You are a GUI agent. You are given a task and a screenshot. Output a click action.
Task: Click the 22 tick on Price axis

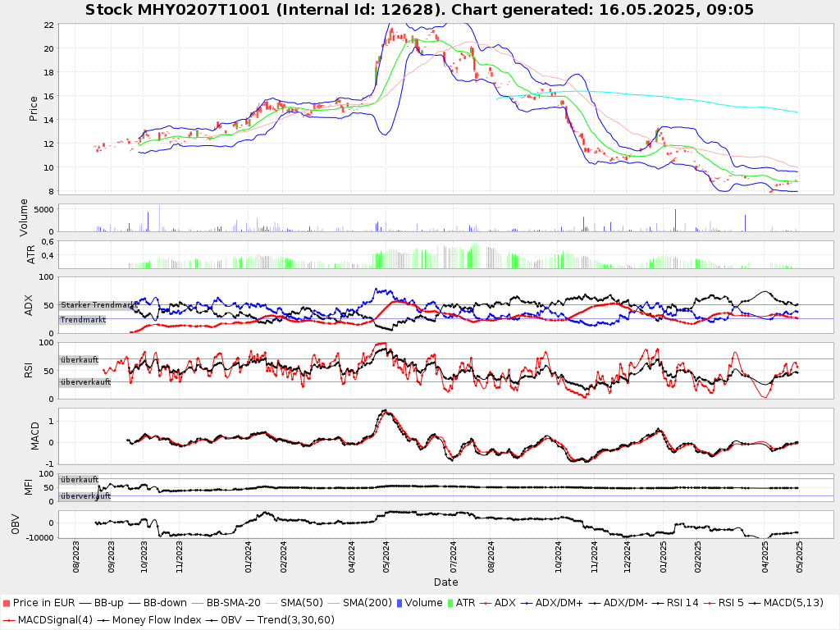[48, 25]
